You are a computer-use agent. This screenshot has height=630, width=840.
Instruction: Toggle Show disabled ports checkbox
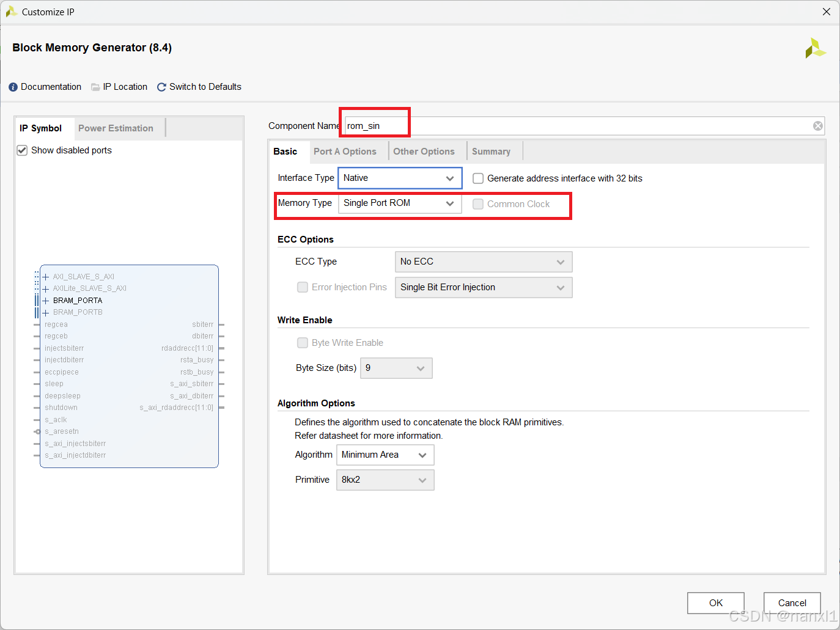pyautogui.click(x=22, y=150)
